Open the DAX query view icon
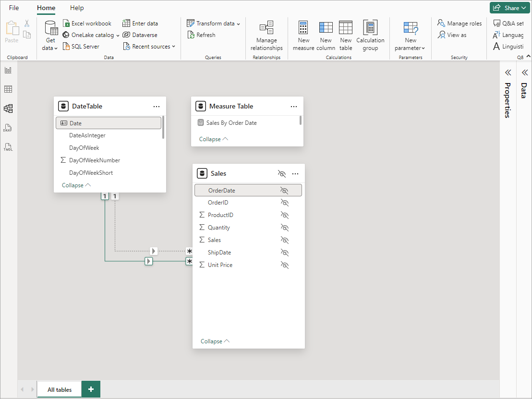Image resolution: width=532 pixels, height=399 pixels. [8, 128]
